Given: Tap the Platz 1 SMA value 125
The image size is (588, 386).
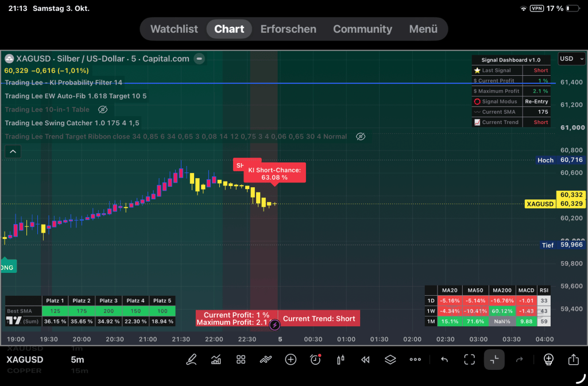Looking at the screenshot, I should pos(55,311).
